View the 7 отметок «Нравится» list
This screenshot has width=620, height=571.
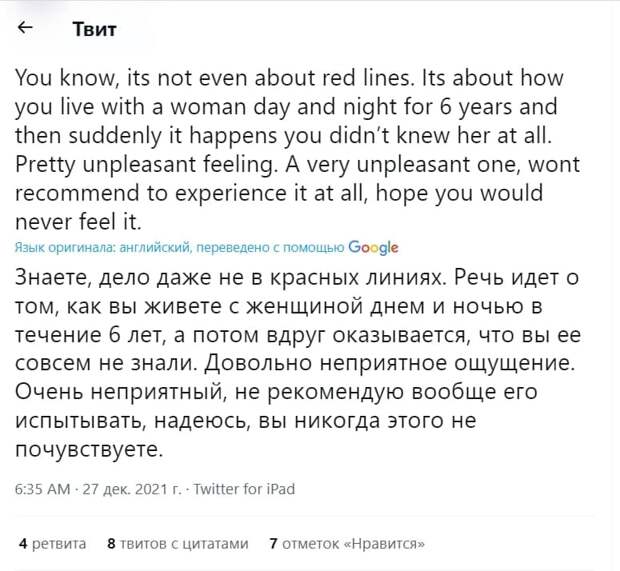347,543
